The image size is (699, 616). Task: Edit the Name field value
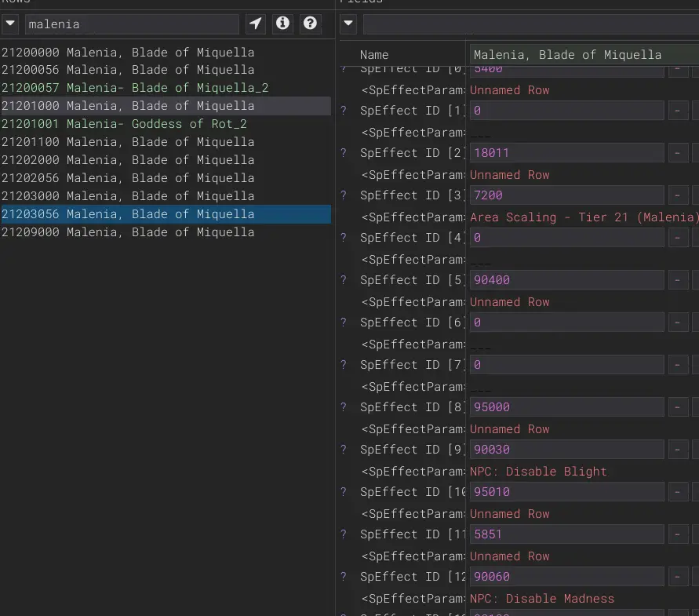click(x=584, y=55)
